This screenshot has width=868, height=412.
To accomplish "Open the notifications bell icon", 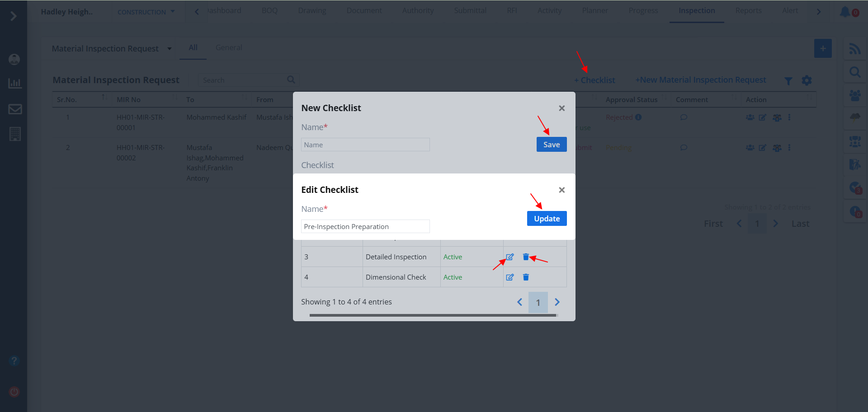I will (x=845, y=12).
